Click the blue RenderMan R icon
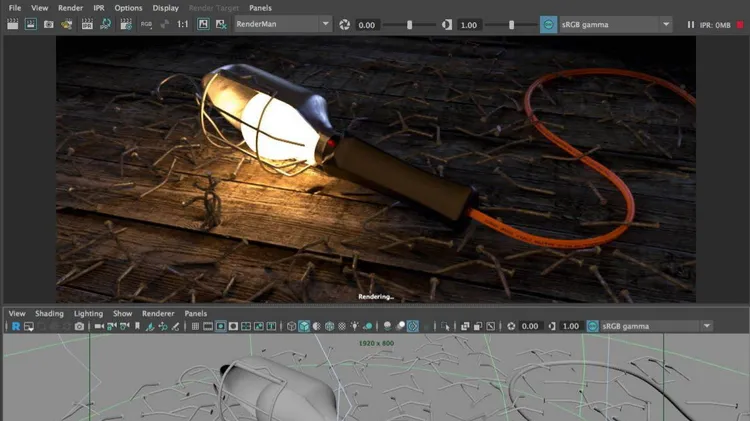Screen dimensions: 750x421 [x=16, y=326]
